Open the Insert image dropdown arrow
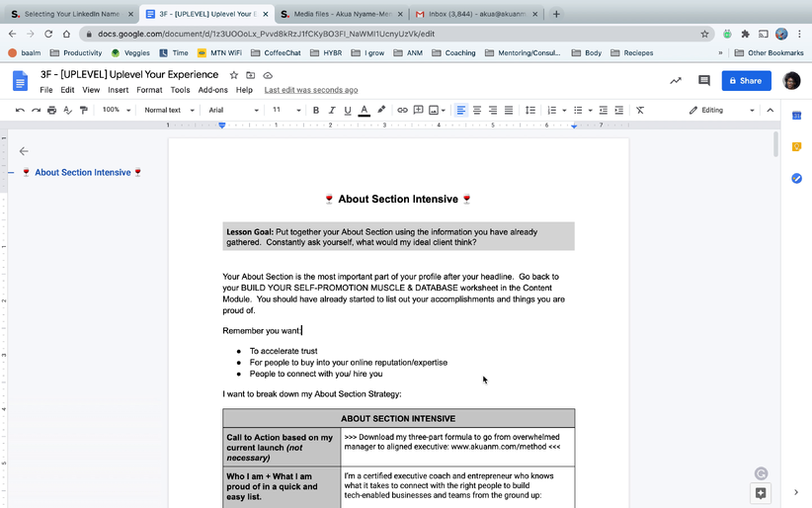The width and height of the screenshot is (812, 508). [444, 111]
